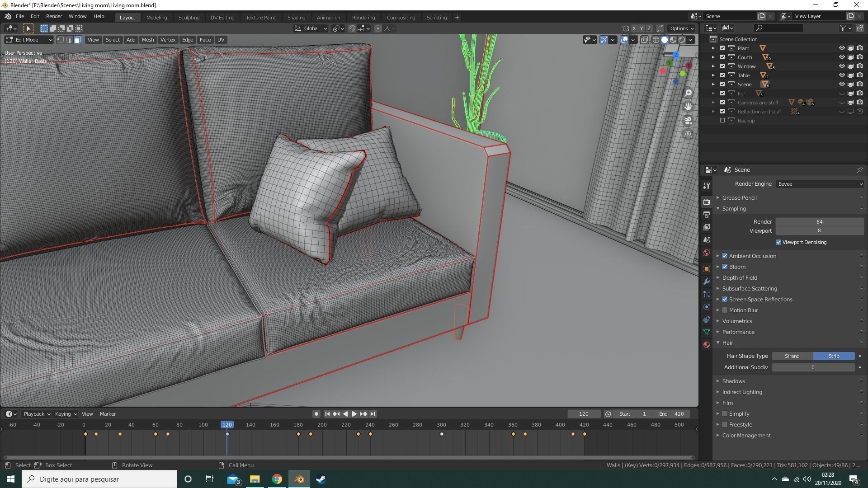
Task: Click the pan view hand icon
Action: coord(688,107)
